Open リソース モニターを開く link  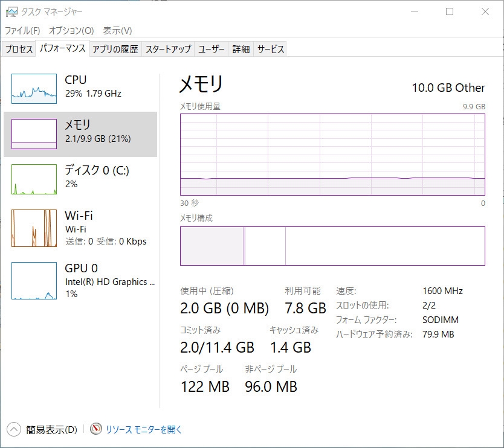(x=143, y=429)
